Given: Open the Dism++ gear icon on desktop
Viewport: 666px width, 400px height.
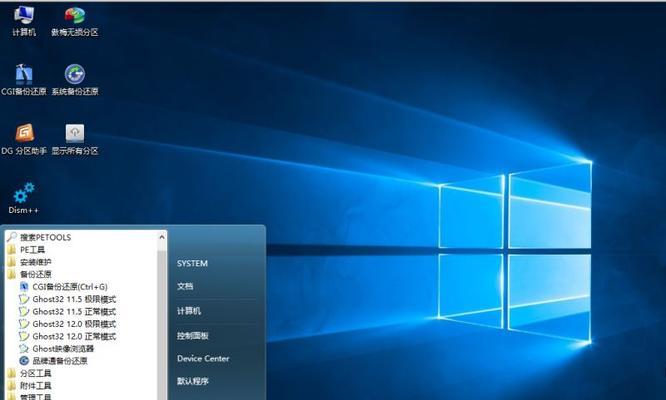Looking at the screenshot, I should [24, 198].
